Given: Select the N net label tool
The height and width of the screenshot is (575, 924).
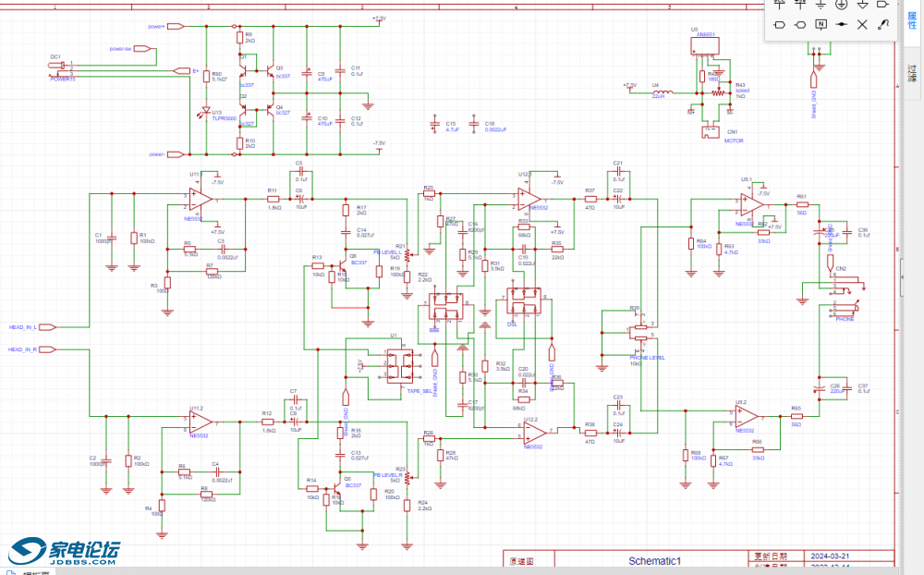Looking at the screenshot, I should (x=821, y=24).
